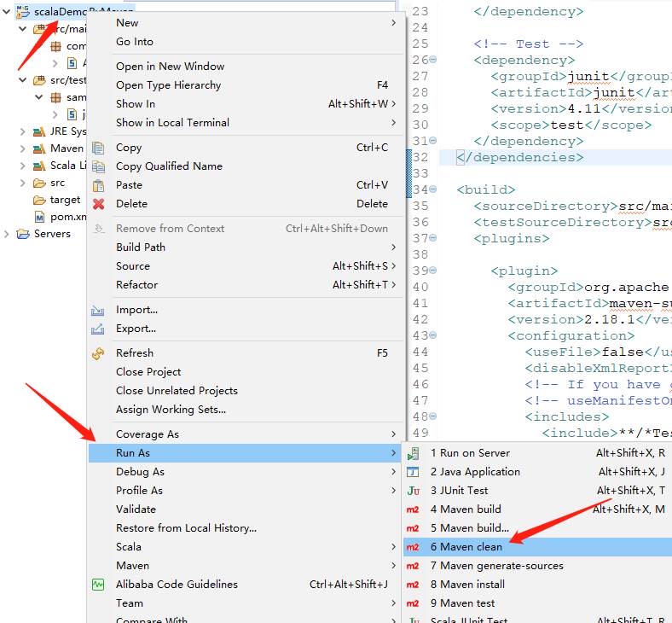This screenshot has width=672, height=623.
Task: Click the Refresh icon in context menu
Action: click(98, 353)
